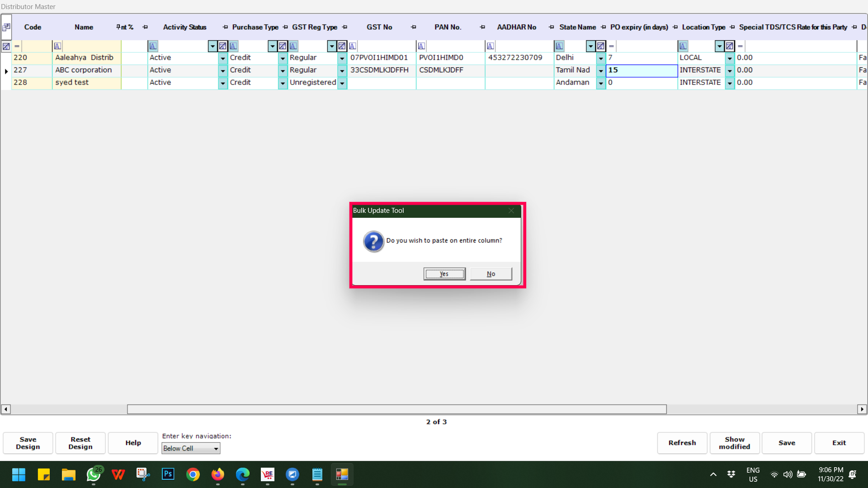The width and height of the screenshot is (868, 488).
Task: Click the horizontal scrollbar thumb
Action: (x=396, y=409)
